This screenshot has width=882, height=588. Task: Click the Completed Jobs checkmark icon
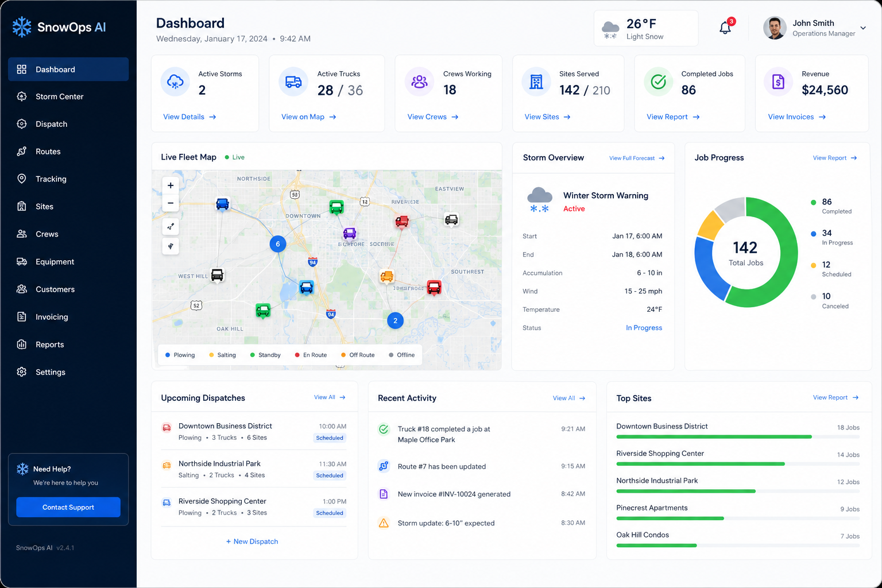pyautogui.click(x=659, y=82)
